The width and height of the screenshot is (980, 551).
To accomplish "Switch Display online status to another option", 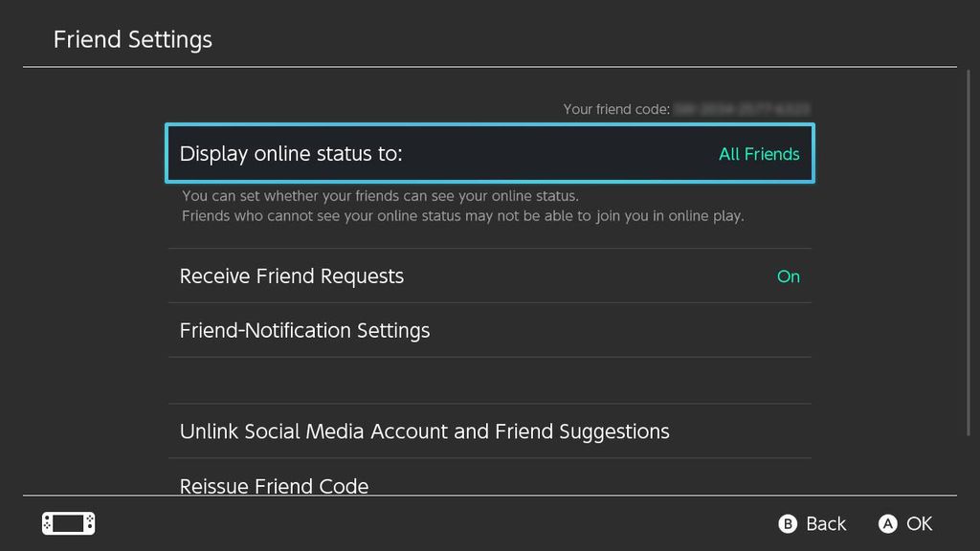I will [759, 153].
